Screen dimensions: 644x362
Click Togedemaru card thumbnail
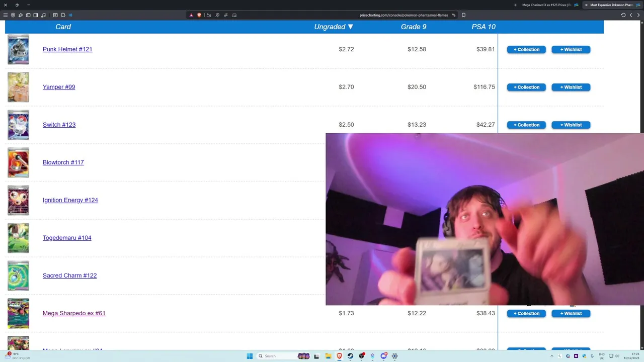click(x=18, y=238)
